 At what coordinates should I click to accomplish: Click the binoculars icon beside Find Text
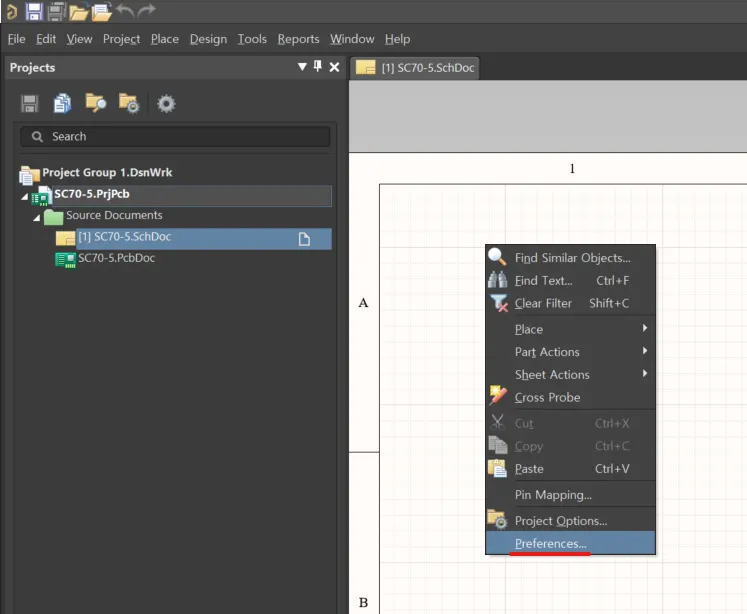pyautogui.click(x=497, y=280)
